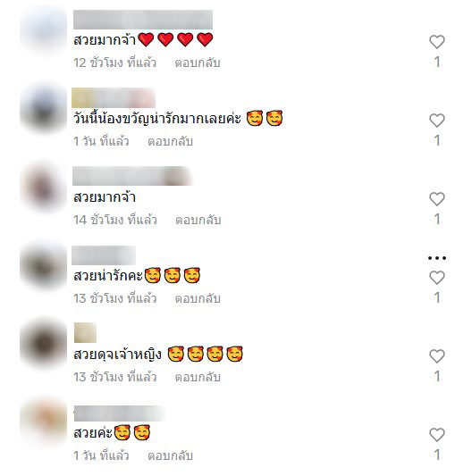Open the first commenter's profile picture
Screen dimensions: 472x476
coord(44,30)
